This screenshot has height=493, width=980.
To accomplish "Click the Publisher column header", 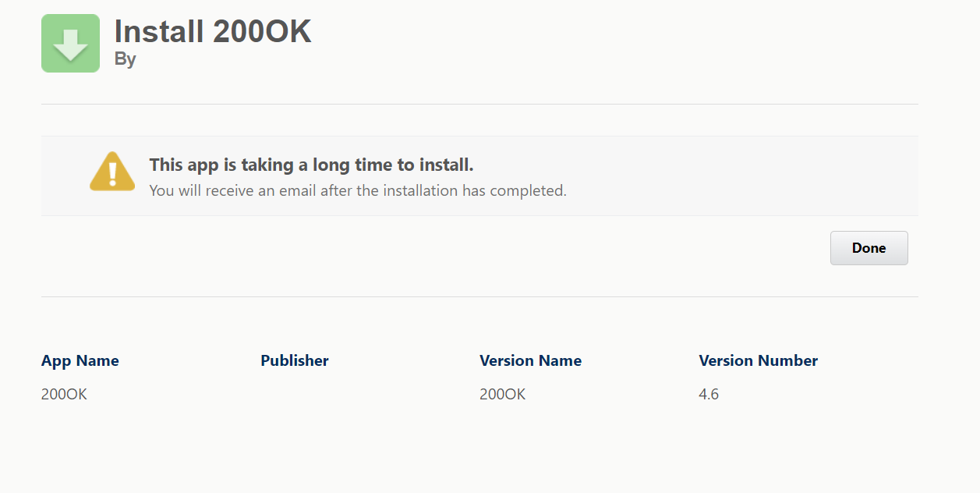I will pos(294,360).
